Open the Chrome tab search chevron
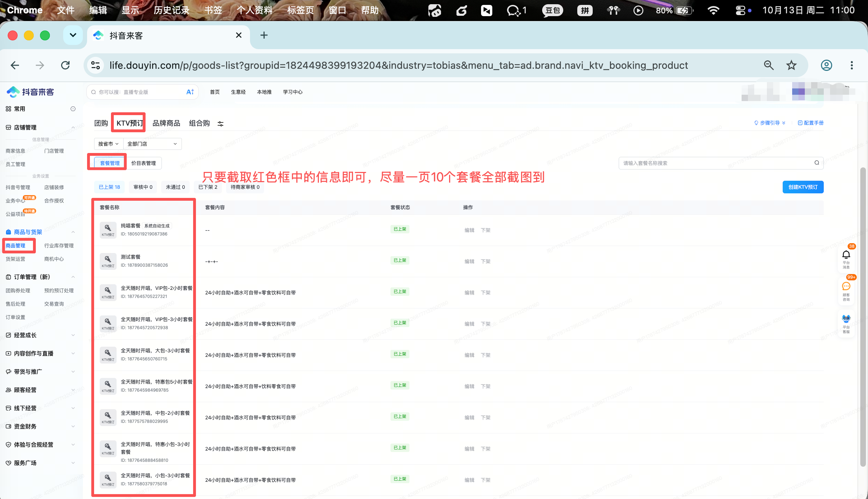 pos(73,35)
